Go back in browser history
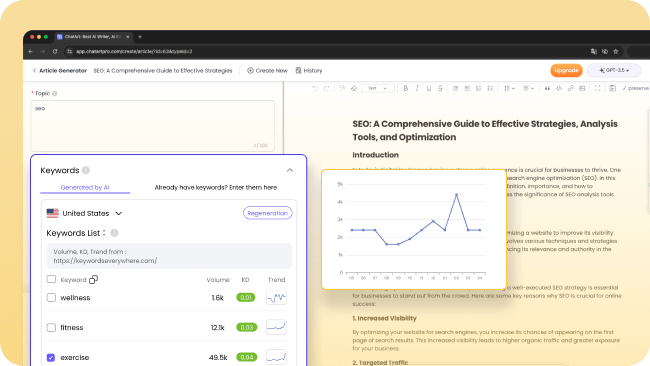The width and height of the screenshot is (650, 366). [x=31, y=51]
